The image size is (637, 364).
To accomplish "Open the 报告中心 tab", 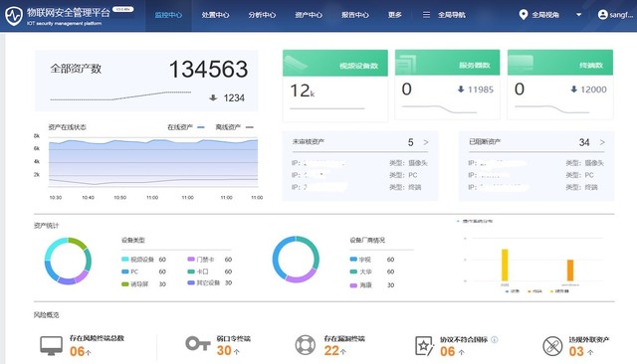I will [355, 15].
